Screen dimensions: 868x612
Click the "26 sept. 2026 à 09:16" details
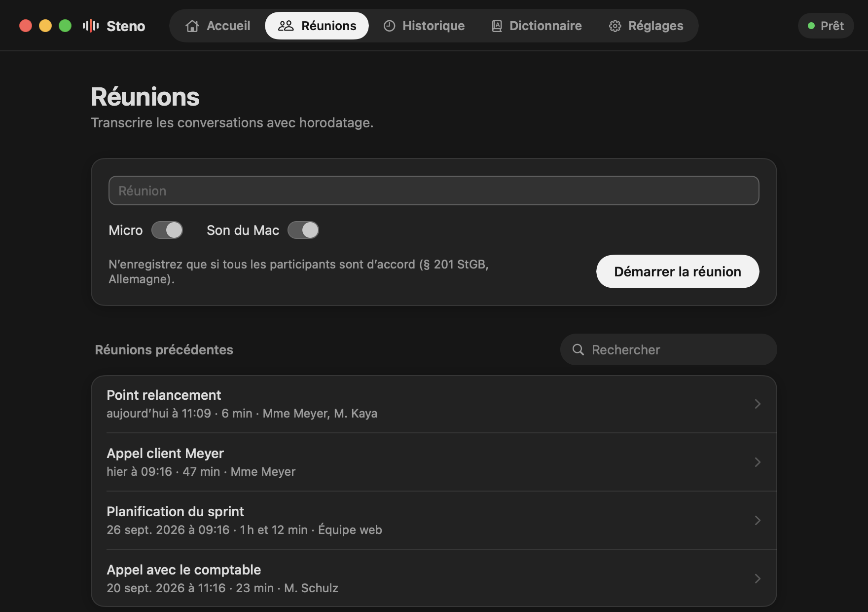244,530
